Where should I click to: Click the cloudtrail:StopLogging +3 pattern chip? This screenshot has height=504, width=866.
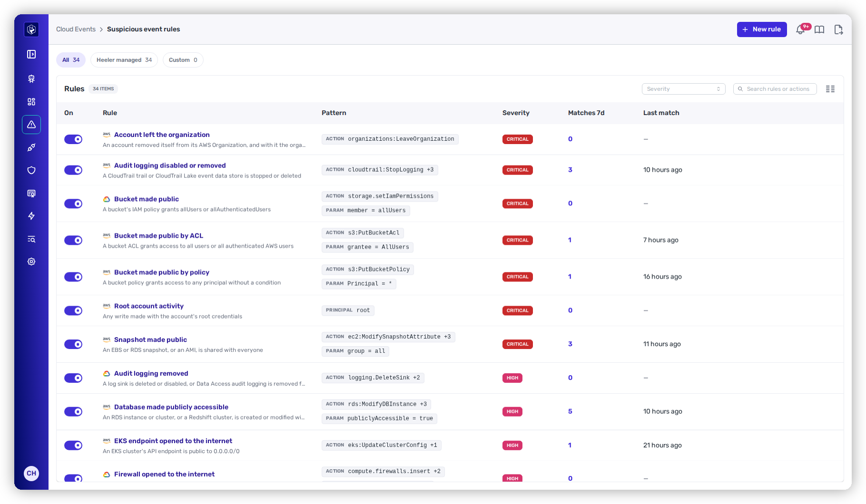click(x=380, y=170)
